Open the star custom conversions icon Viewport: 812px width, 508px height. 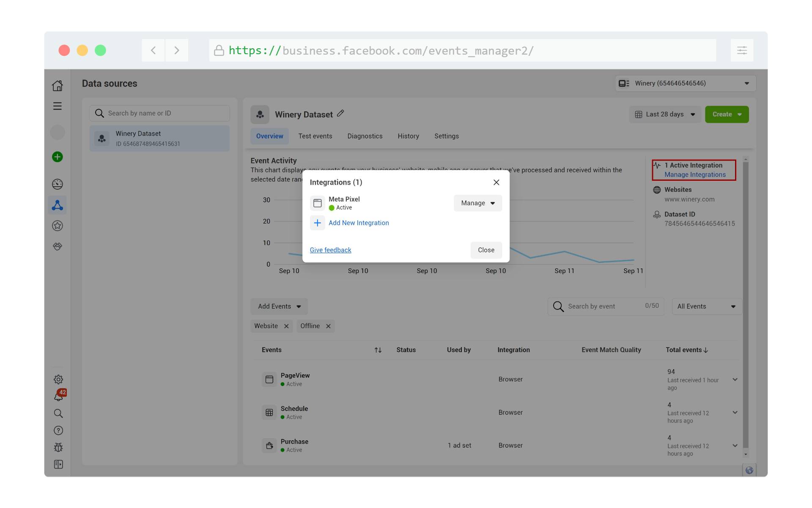point(58,226)
